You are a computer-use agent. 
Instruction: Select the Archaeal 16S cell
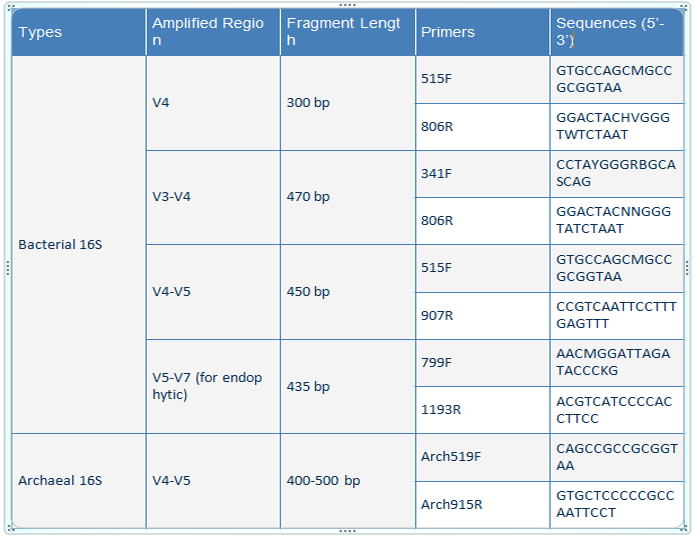coord(78,481)
